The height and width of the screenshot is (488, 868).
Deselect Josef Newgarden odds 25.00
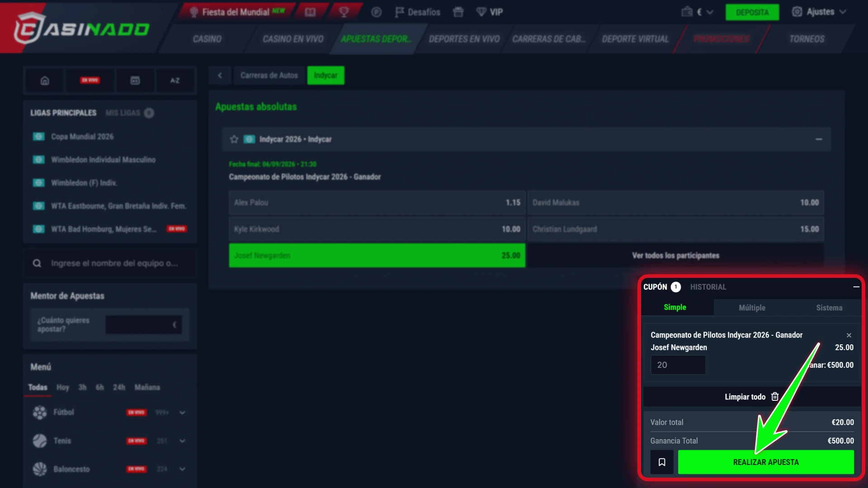377,255
